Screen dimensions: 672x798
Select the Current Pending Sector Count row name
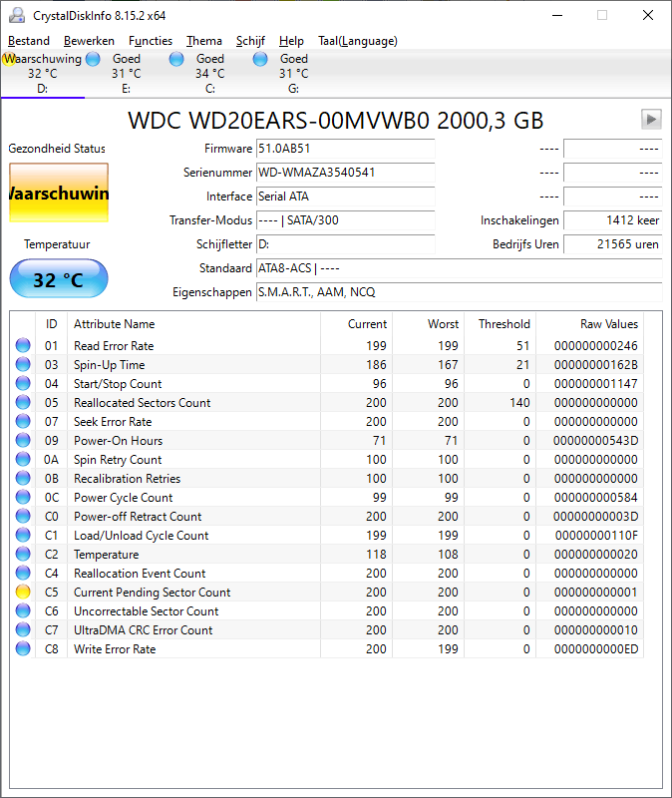point(153,593)
